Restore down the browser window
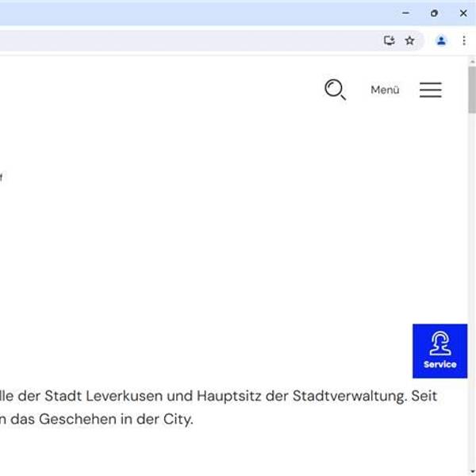476x476 pixels. tap(434, 13)
